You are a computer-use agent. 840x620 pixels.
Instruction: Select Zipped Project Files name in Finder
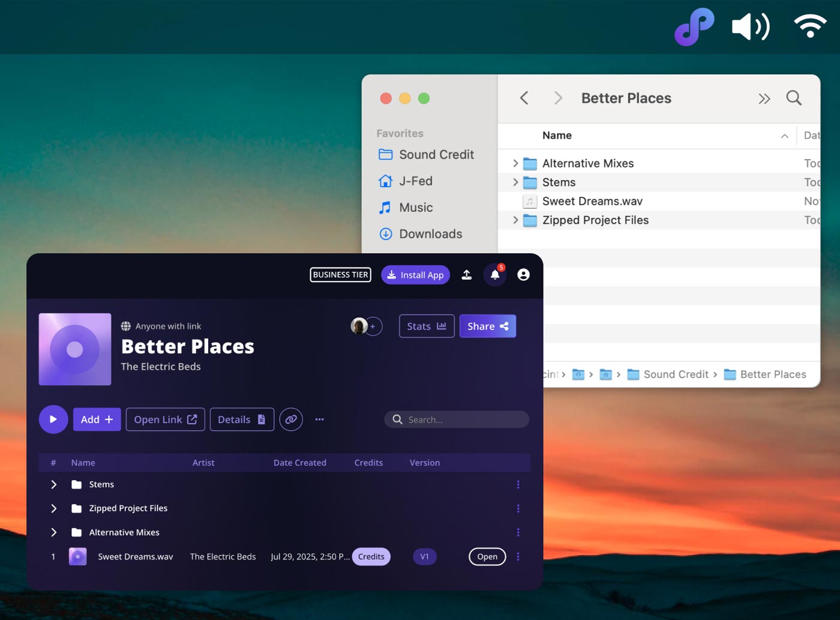coord(595,220)
